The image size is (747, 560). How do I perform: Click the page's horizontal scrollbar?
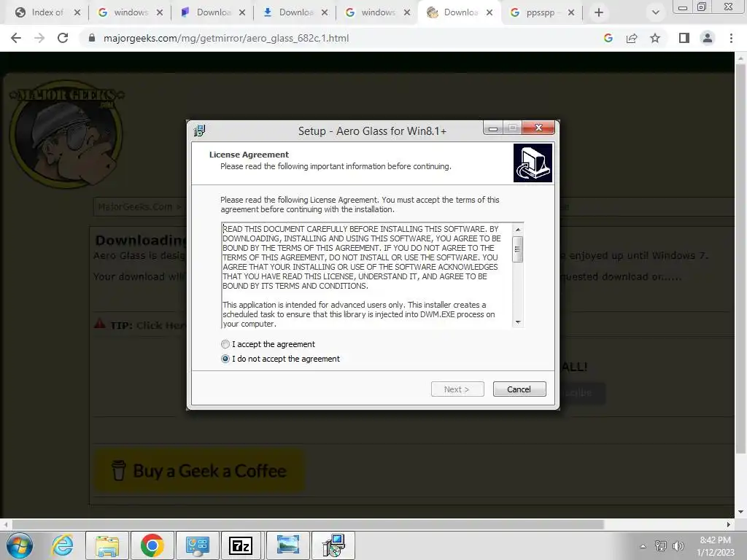[308, 524]
